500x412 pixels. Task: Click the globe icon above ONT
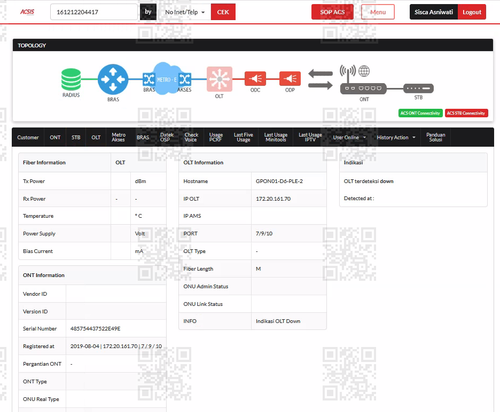(x=364, y=71)
